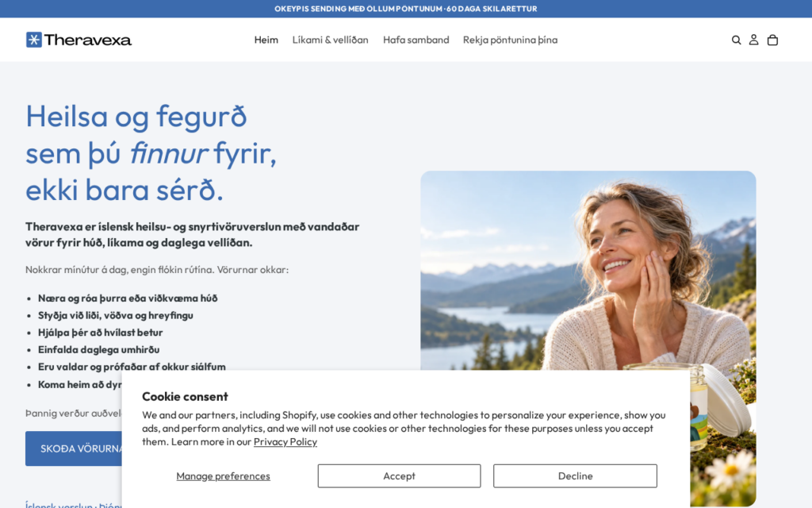812x508 pixels.
Task: Open the Hafa samband page
Action: point(416,40)
